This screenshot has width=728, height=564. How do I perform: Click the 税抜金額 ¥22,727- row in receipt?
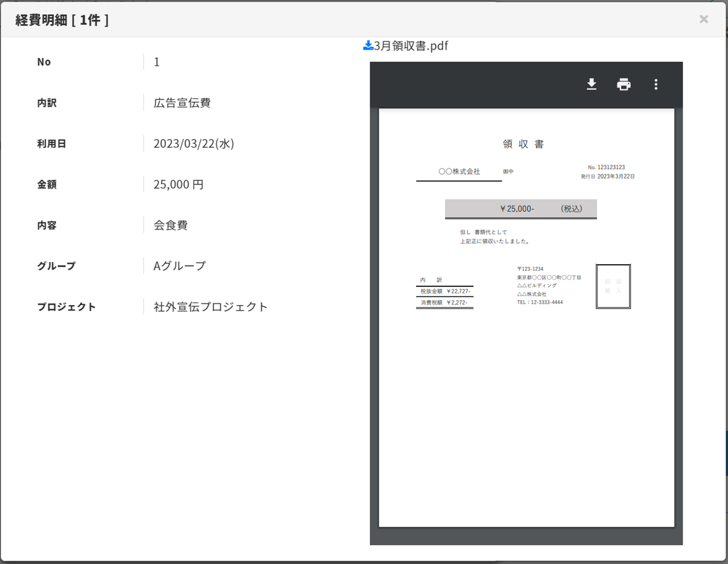coord(445,291)
